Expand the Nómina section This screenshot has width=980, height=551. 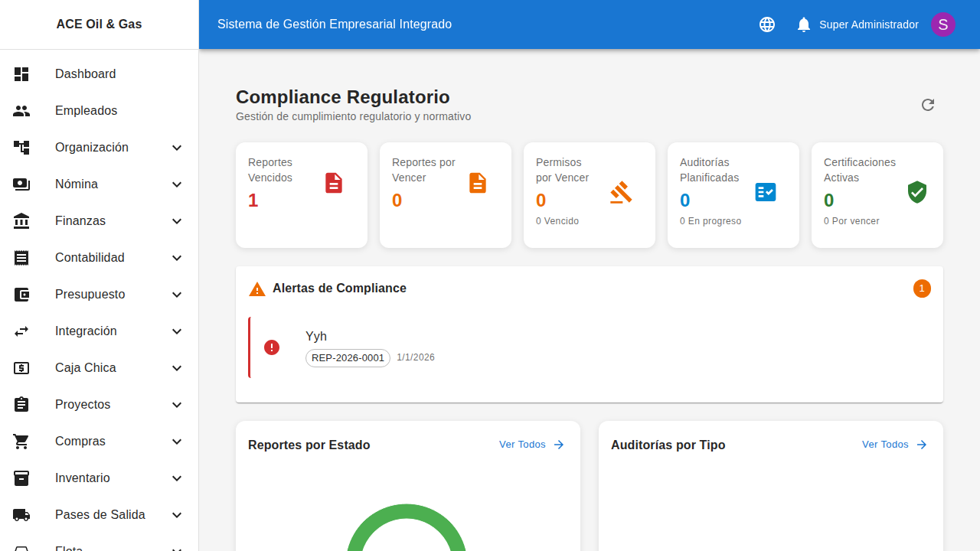(x=177, y=184)
